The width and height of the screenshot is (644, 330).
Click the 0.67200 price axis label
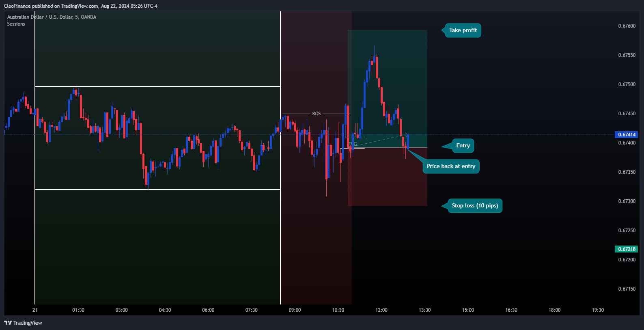pyautogui.click(x=627, y=260)
